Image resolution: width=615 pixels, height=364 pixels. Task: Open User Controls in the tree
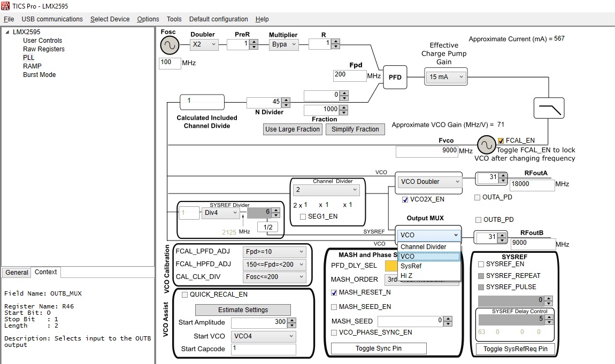tap(42, 41)
